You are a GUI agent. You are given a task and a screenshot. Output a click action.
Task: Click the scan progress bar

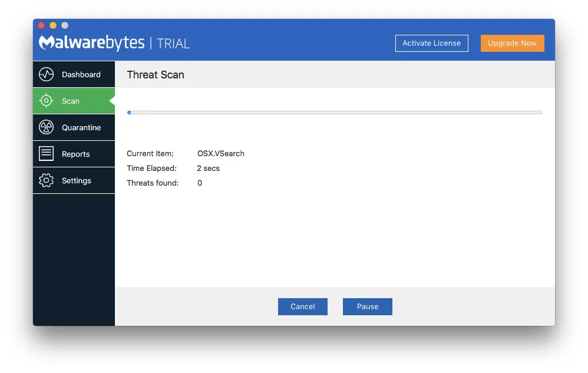335,112
